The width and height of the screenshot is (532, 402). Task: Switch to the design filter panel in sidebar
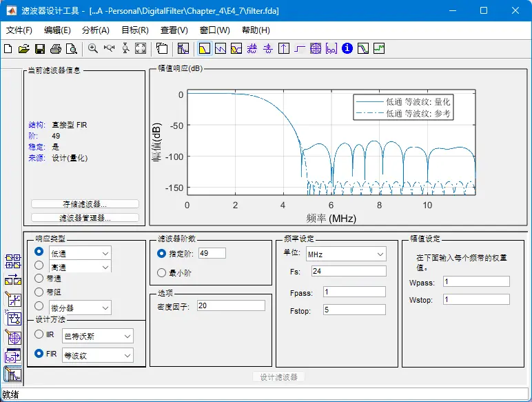click(x=13, y=374)
